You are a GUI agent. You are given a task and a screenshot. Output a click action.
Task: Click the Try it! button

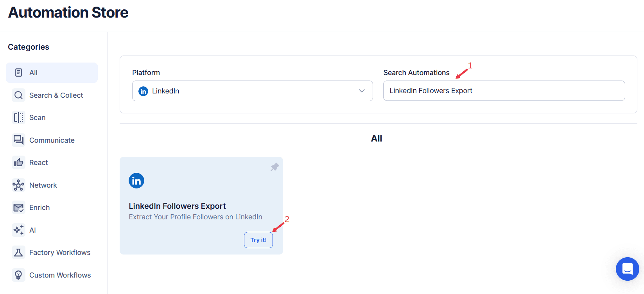click(258, 240)
